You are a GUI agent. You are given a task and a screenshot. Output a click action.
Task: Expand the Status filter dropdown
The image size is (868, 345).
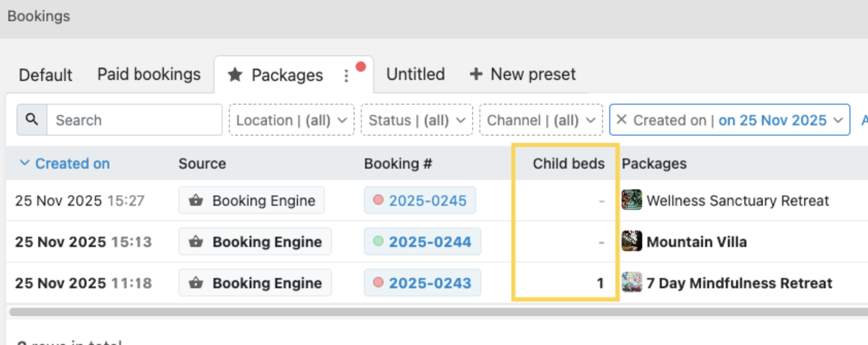tap(417, 120)
